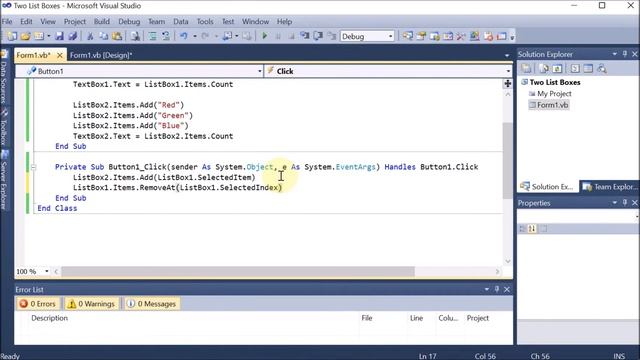
Task: Click the Find in Files icon
Action: [x=135, y=36]
